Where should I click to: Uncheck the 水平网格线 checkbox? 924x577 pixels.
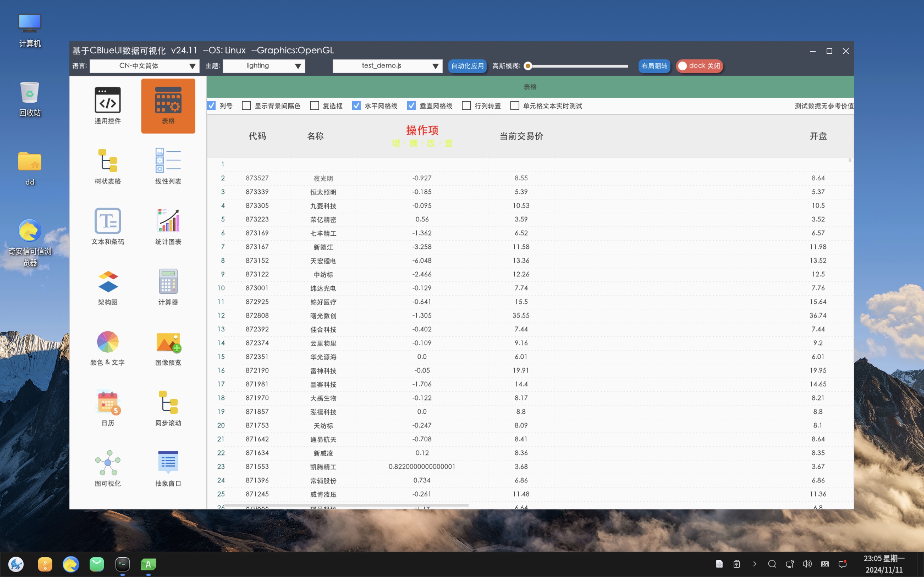click(x=356, y=106)
